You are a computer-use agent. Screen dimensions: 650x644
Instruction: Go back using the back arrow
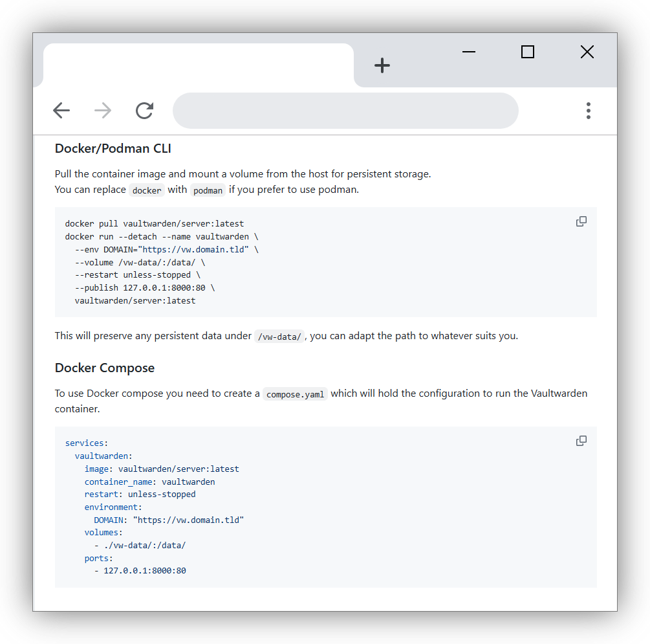pos(61,111)
